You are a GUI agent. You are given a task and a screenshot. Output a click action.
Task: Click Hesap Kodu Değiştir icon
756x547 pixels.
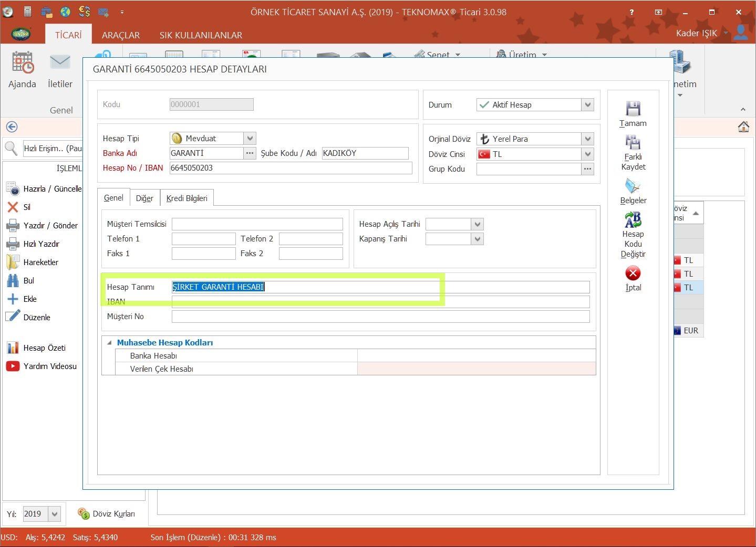tap(633, 219)
